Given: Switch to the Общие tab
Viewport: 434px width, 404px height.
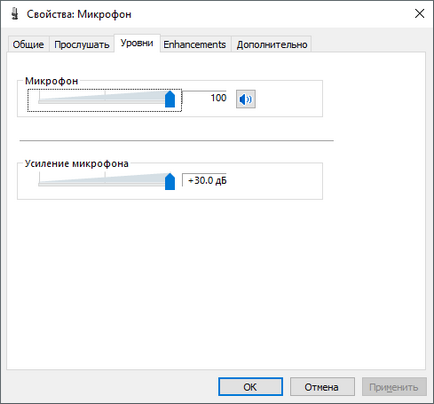Looking at the screenshot, I should [x=28, y=44].
